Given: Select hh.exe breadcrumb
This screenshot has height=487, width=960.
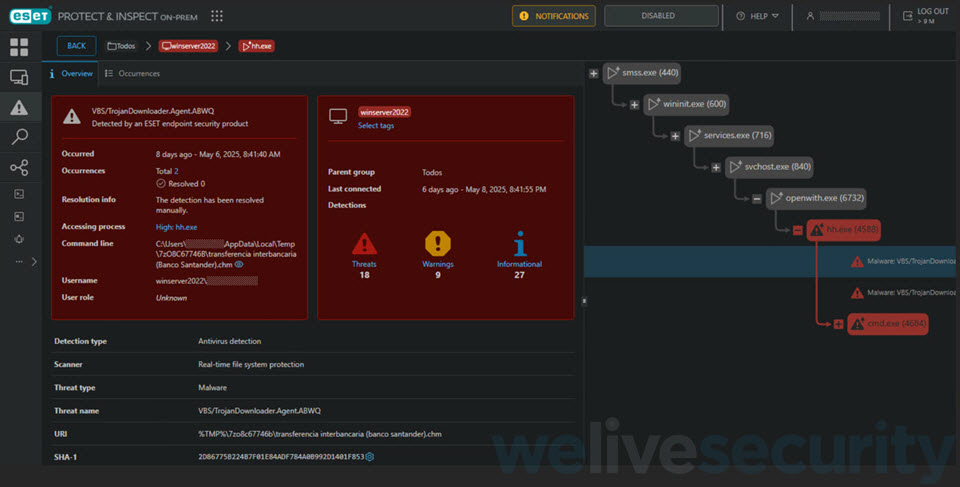Looking at the screenshot, I should 257,46.
